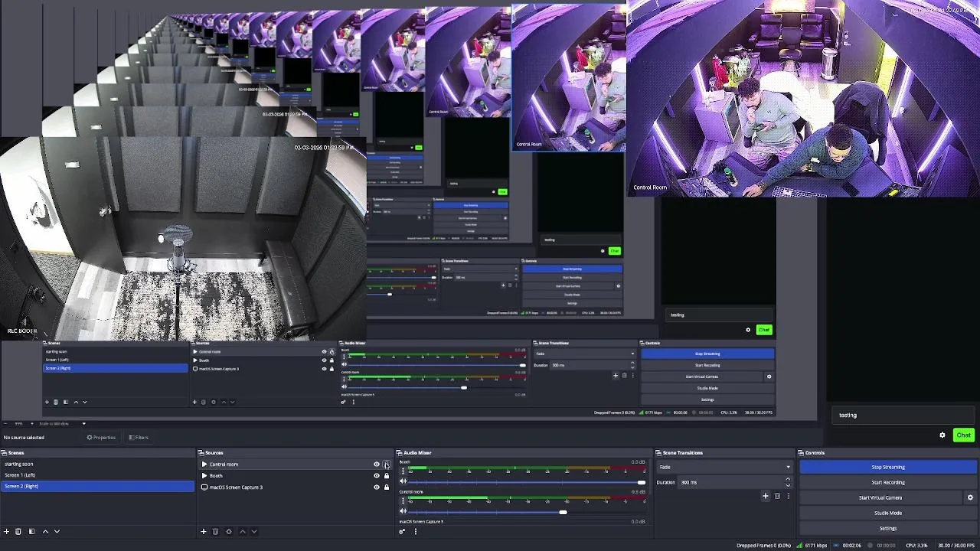Mute the Booth audio channel

403,481
